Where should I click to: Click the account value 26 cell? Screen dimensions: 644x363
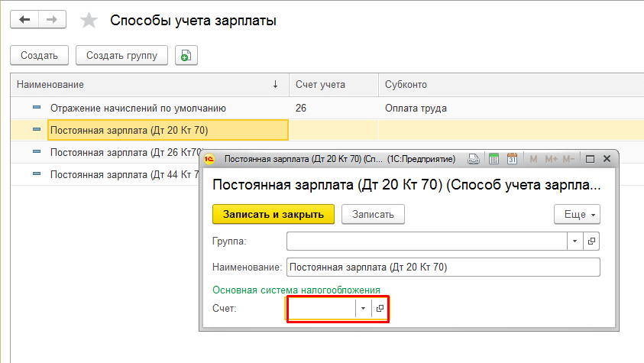334,108
